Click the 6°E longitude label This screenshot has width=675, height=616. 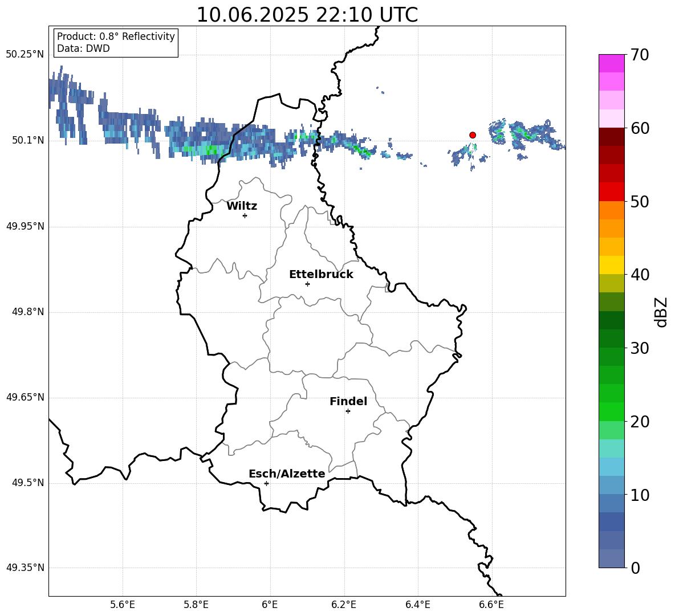click(x=270, y=605)
